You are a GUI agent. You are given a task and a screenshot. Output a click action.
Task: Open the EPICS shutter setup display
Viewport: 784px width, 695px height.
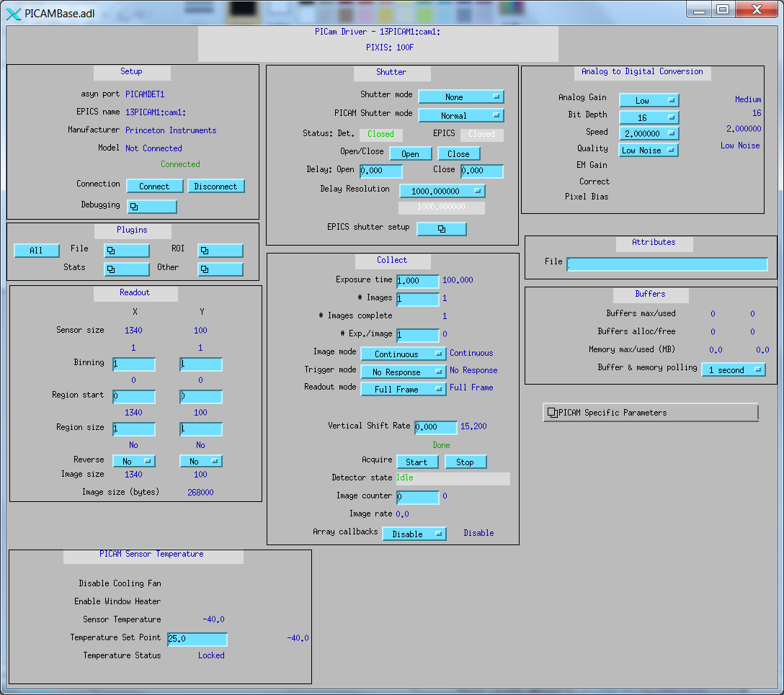[442, 229]
